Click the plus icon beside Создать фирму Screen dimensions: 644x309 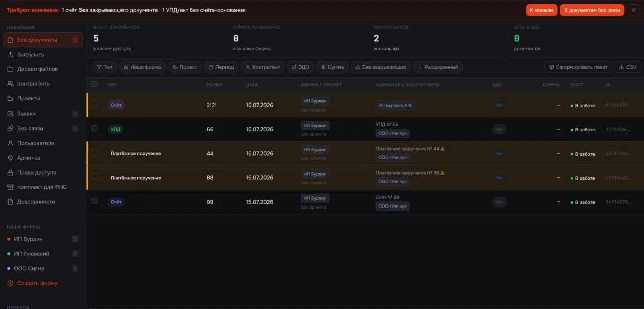coord(10,283)
